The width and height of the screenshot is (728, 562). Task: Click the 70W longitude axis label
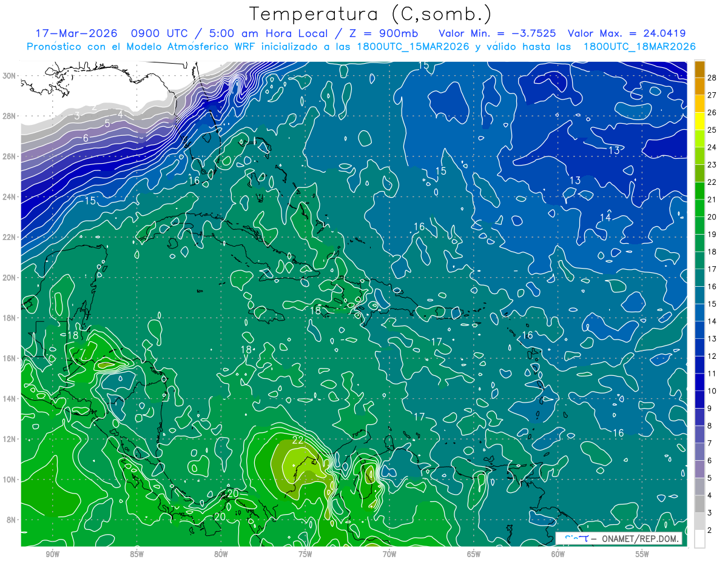click(389, 554)
